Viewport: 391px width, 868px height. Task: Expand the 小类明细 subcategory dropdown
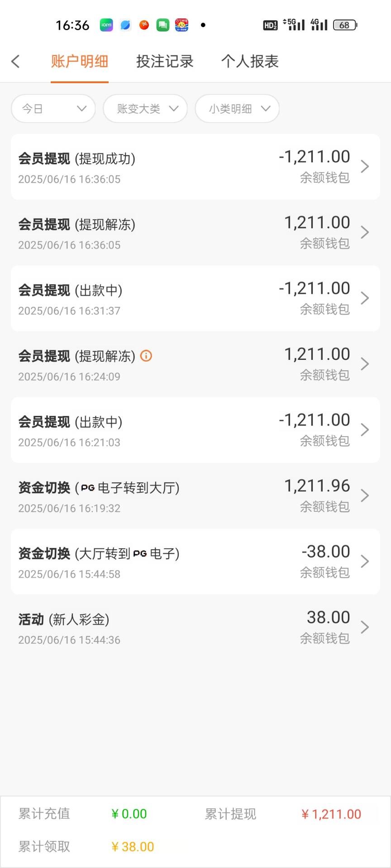(x=237, y=108)
